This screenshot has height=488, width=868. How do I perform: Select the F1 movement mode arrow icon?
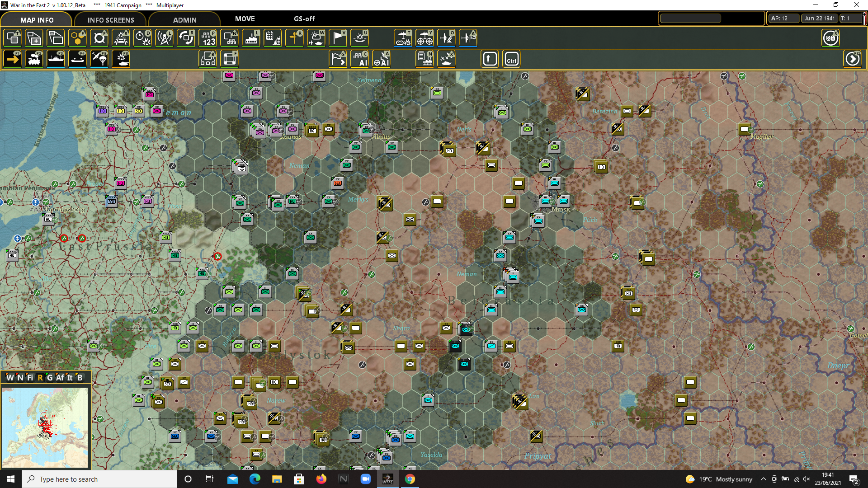[x=12, y=59]
